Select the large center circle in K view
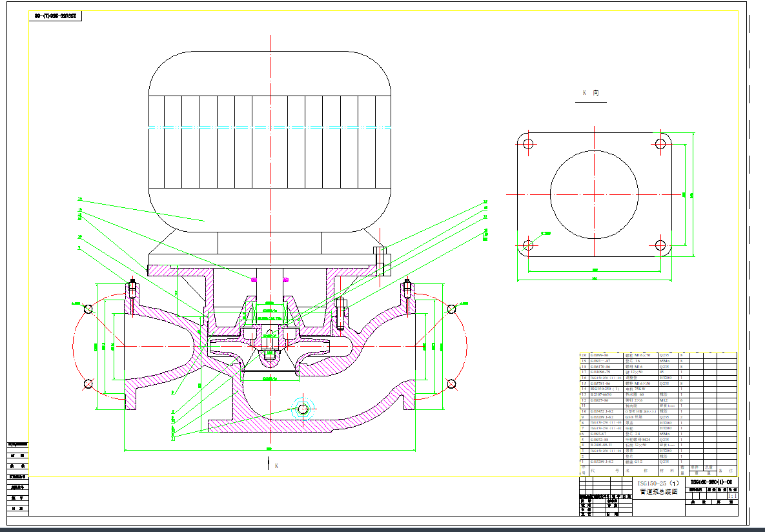The image size is (765, 532). (x=593, y=194)
